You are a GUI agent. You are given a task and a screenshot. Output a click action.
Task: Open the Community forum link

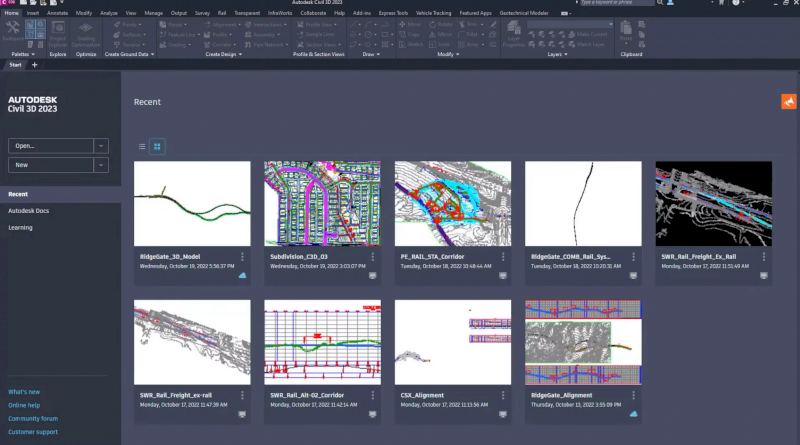(33, 418)
